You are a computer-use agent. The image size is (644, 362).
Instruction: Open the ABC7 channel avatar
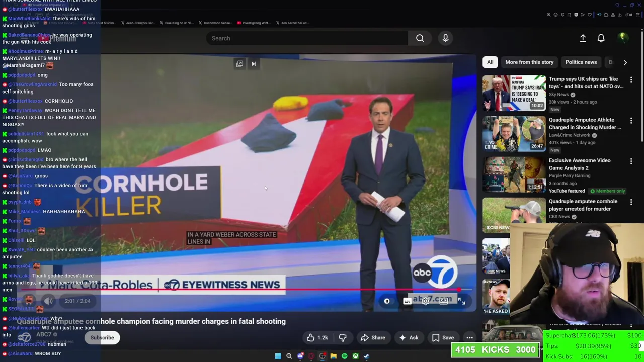pyautogui.click(x=24, y=337)
